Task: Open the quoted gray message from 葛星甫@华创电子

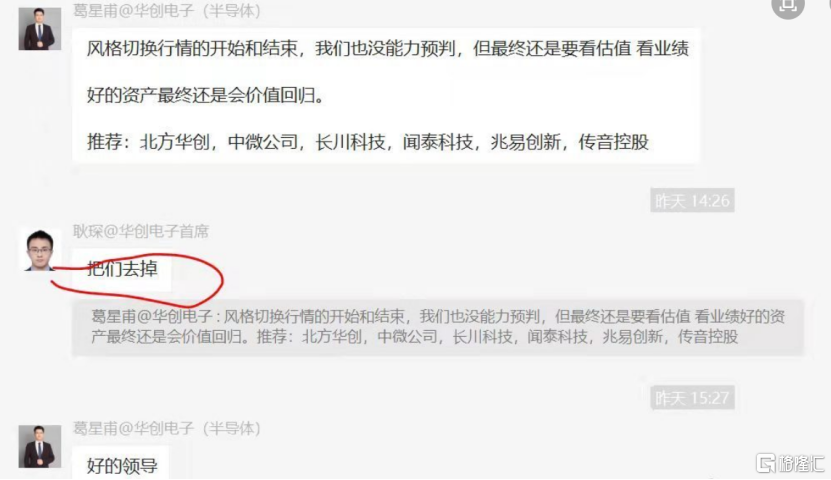Action: 438,327
